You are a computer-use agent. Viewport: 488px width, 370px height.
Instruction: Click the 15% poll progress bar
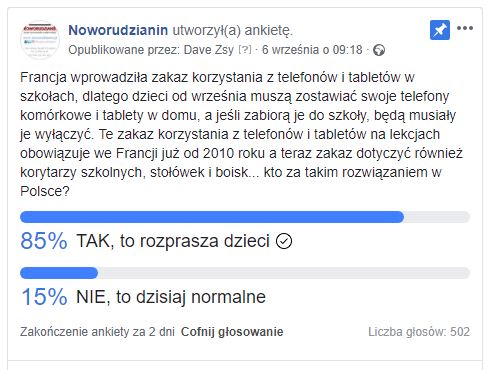pos(245,273)
